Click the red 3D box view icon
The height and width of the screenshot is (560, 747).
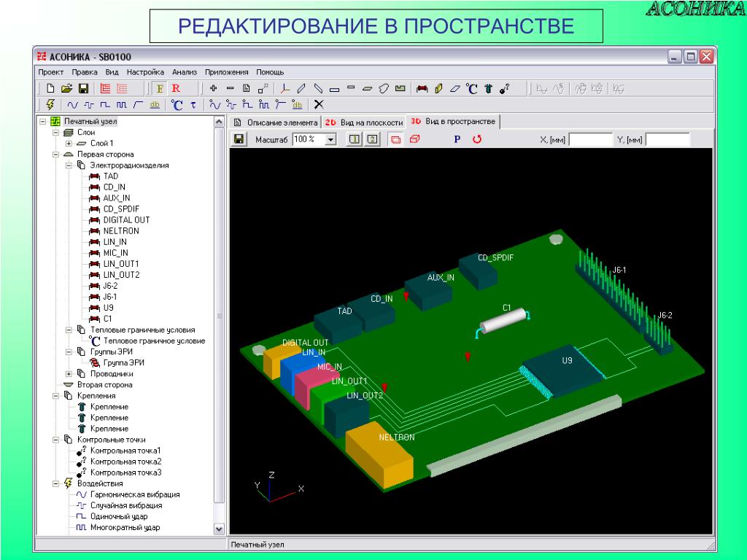point(415,139)
